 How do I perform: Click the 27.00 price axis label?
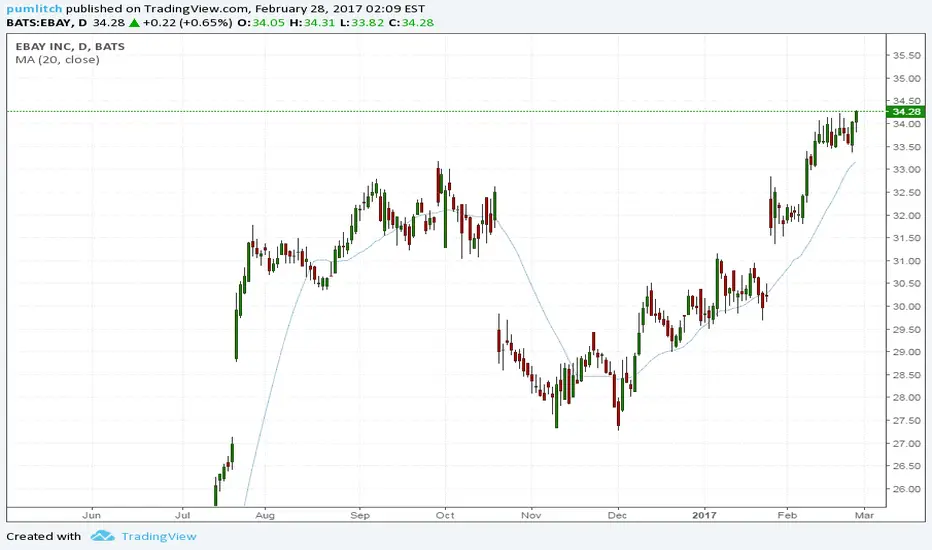pyautogui.click(x=906, y=444)
